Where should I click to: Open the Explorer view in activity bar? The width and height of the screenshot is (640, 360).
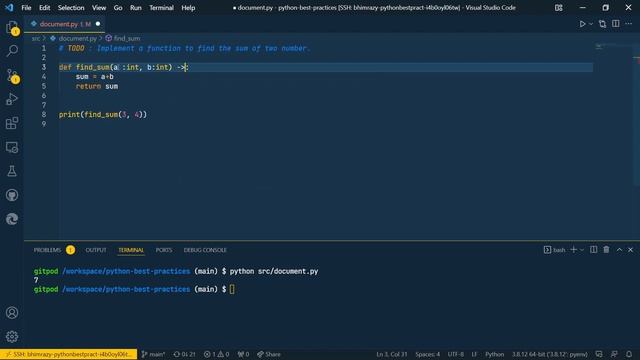(x=12, y=27)
